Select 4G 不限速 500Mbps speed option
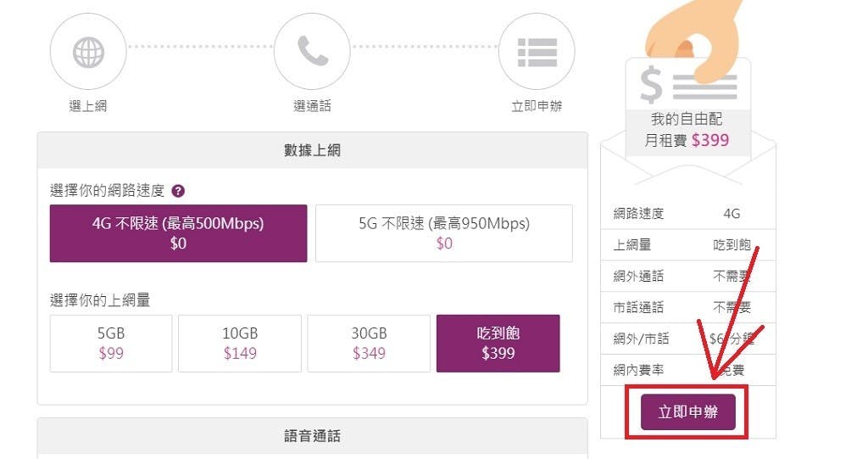This screenshot has width=868, height=459. [x=178, y=233]
